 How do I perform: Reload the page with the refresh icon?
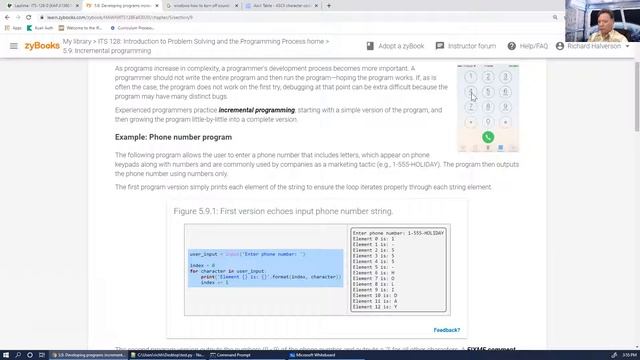pos(29,18)
